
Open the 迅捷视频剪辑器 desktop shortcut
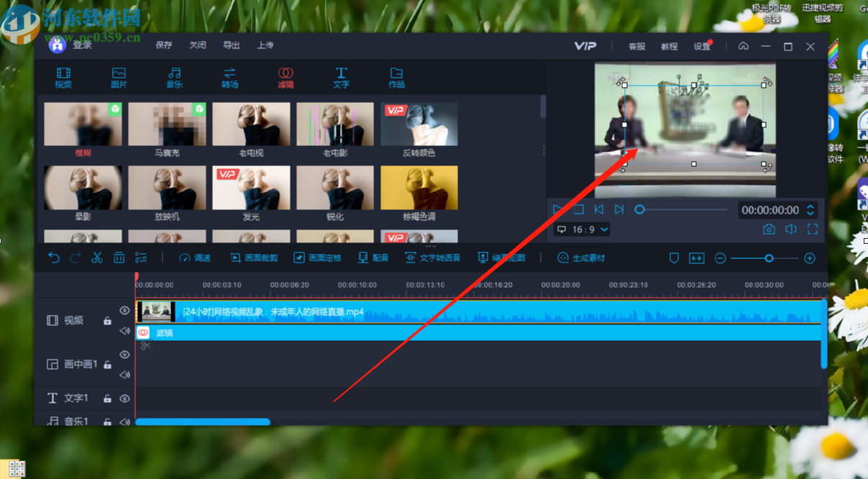click(822, 13)
